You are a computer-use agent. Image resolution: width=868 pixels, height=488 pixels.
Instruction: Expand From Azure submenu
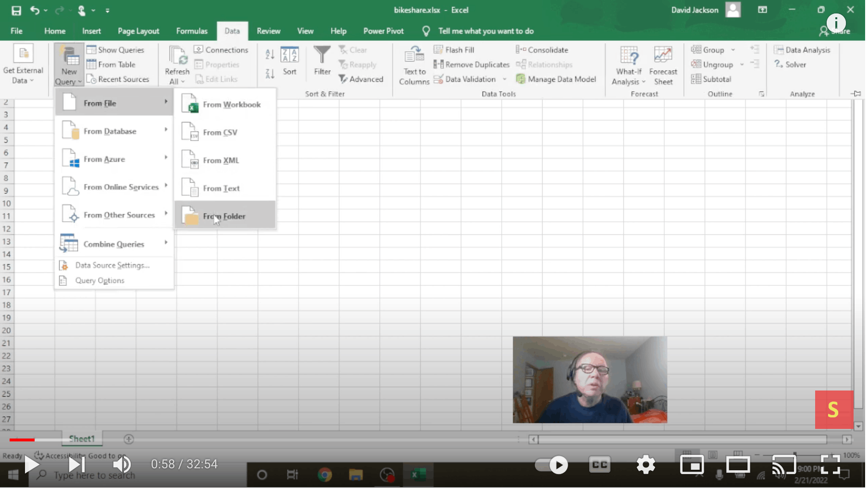[x=114, y=159]
